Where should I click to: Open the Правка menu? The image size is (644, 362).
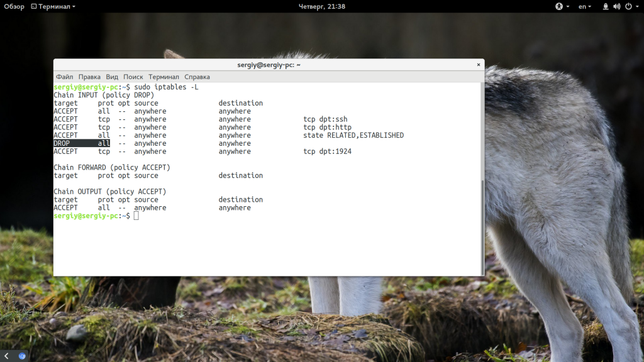pyautogui.click(x=89, y=77)
